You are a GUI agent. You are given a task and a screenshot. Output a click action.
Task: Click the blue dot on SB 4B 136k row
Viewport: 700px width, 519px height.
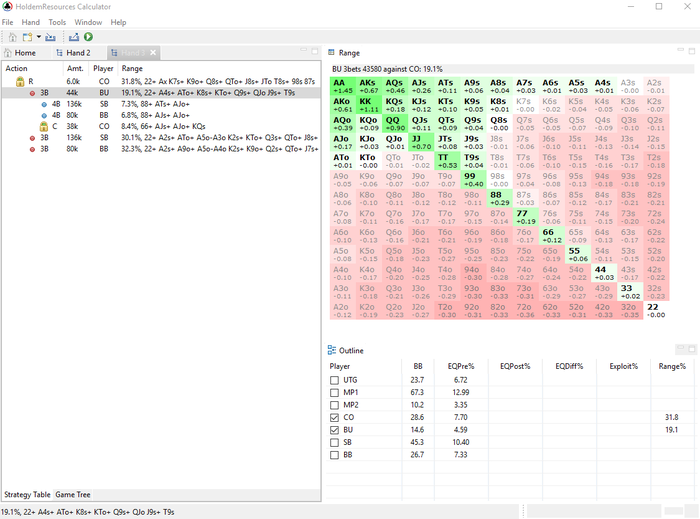[x=44, y=104]
